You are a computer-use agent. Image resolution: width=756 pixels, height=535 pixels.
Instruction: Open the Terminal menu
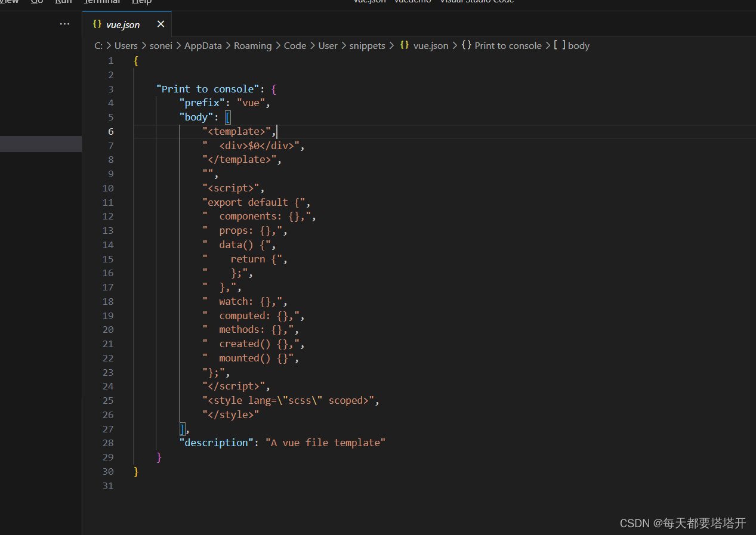tap(101, 2)
